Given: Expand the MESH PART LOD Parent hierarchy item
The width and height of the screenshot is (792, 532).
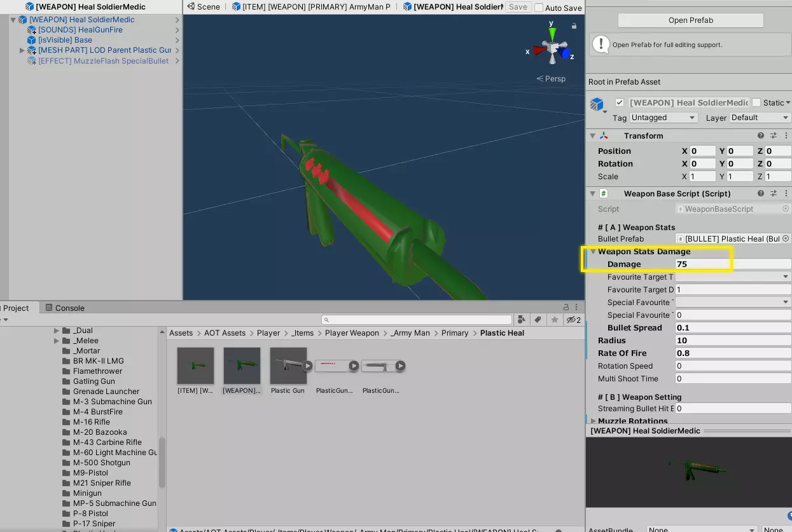Looking at the screenshot, I should (x=22, y=50).
